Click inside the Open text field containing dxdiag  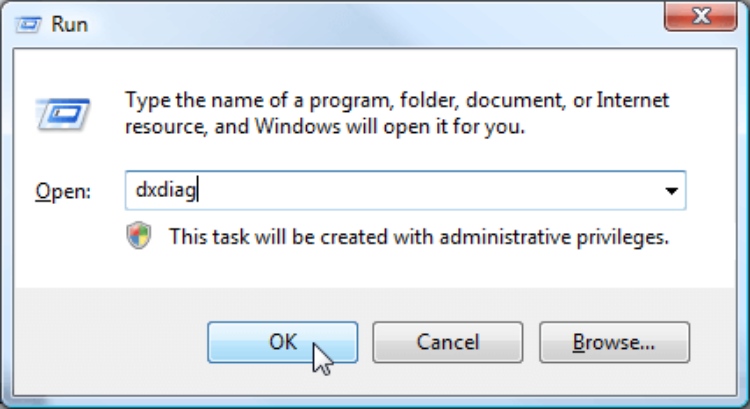(406, 190)
